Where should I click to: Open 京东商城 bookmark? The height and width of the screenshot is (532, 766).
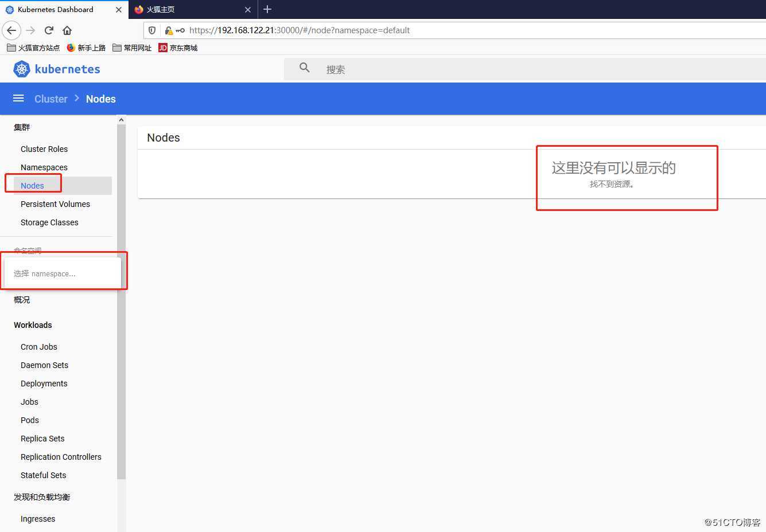coord(178,48)
